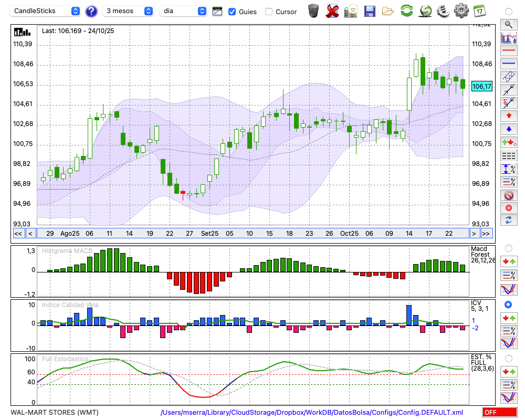Viewport: 525px width, 420px height.
Task: Enable the Cursor checkbox
Action: 269,11
